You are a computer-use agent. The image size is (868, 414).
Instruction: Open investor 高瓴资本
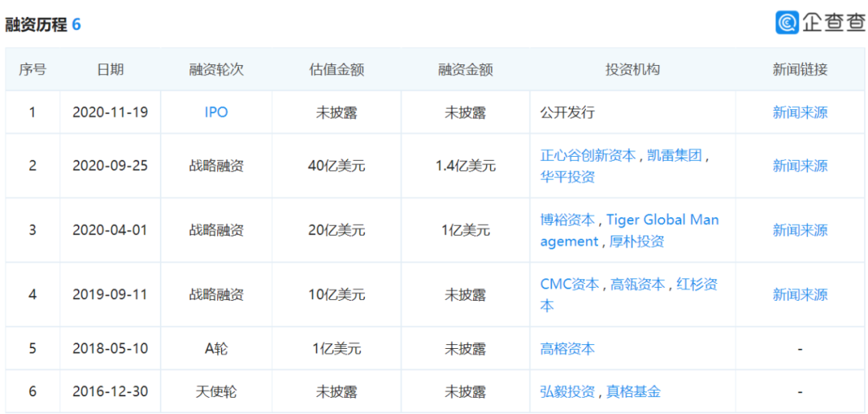point(637,285)
